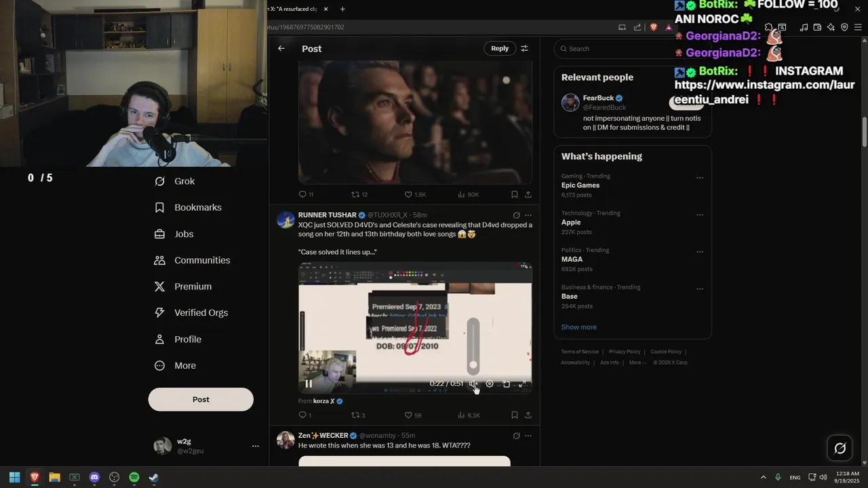
Task: Open Grok actions on Zen WECKER's post
Action: pos(516,436)
